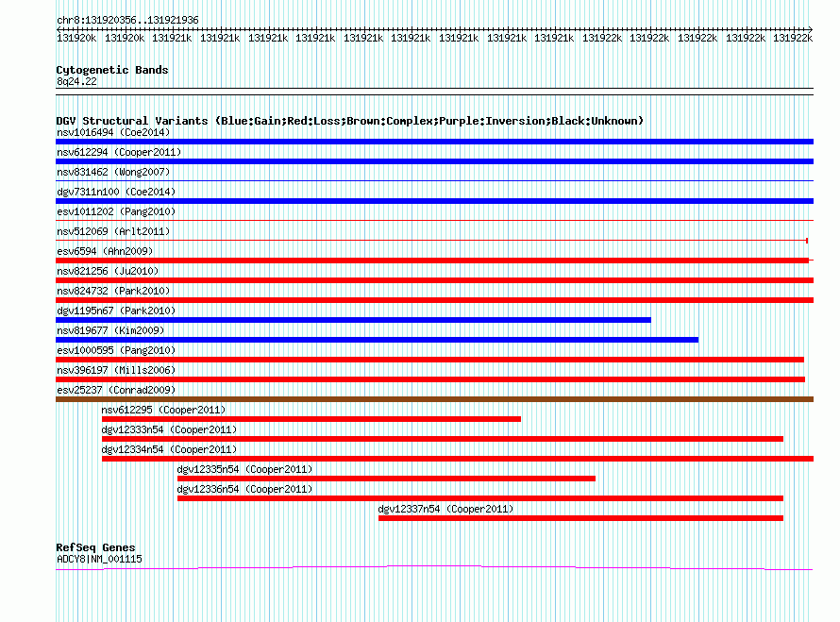Click the first 131920k ruler tick label
The width and height of the screenshot is (840, 622).
pos(76,38)
